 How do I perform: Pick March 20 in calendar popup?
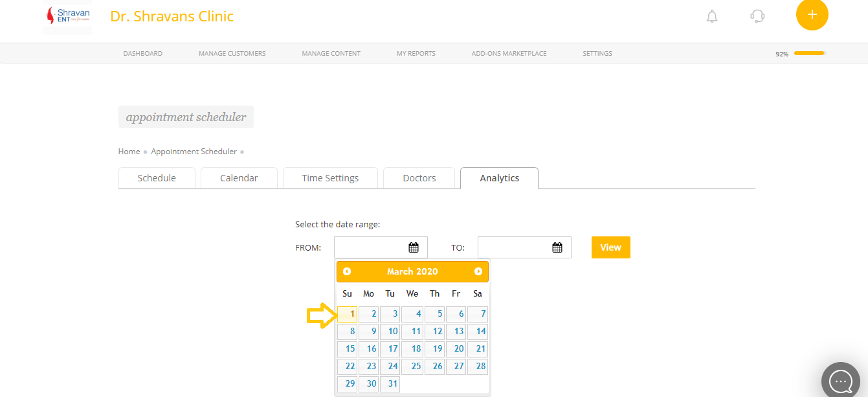coord(456,349)
